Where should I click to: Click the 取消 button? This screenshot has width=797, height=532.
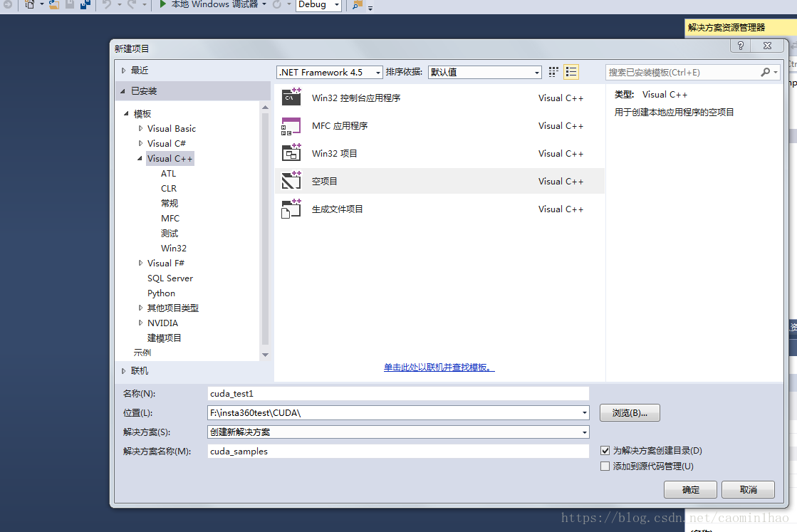click(748, 490)
